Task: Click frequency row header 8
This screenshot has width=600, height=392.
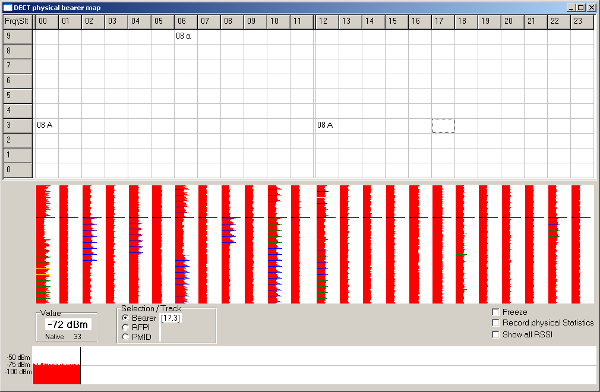Action: 18,51
